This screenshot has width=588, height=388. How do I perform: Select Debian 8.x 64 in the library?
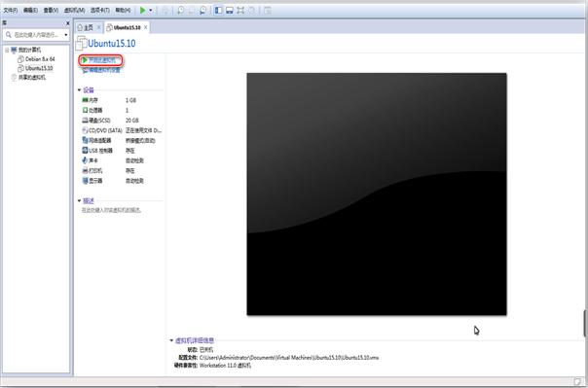[40, 59]
